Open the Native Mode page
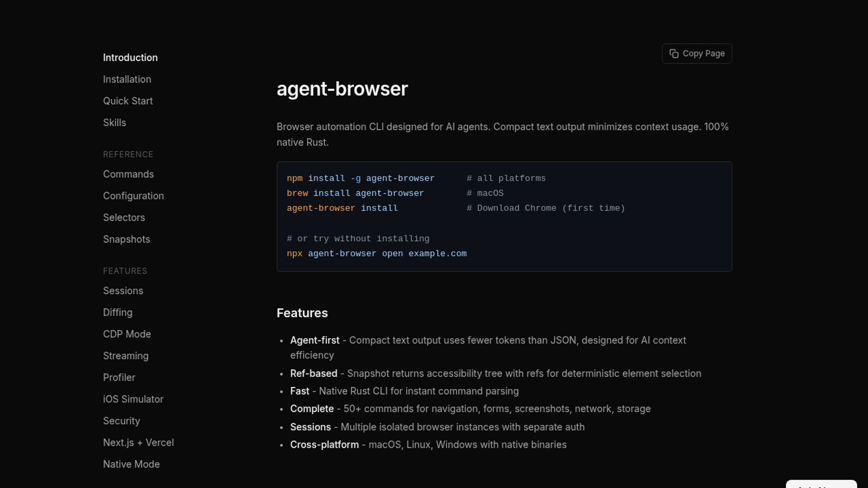 (x=131, y=465)
